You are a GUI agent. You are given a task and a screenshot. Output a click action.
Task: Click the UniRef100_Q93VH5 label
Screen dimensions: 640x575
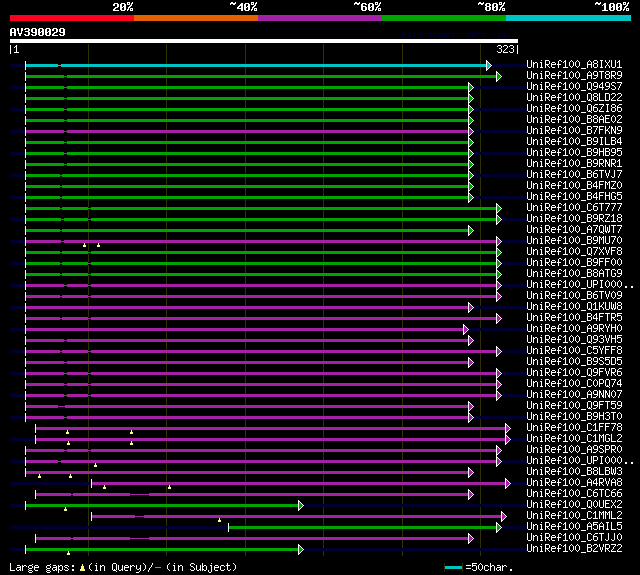click(x=574, y=340)
